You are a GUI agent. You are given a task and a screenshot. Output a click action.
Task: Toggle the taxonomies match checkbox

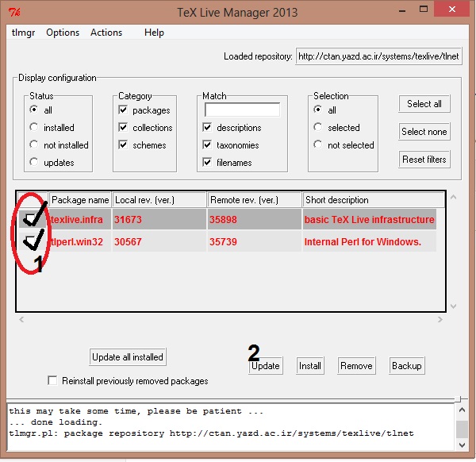(207, 144)
